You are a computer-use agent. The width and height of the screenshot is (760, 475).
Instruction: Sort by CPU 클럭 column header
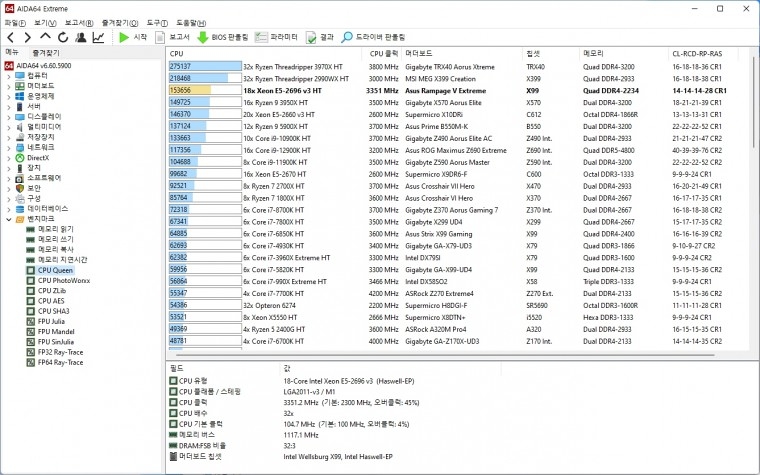tap(382, 54)
